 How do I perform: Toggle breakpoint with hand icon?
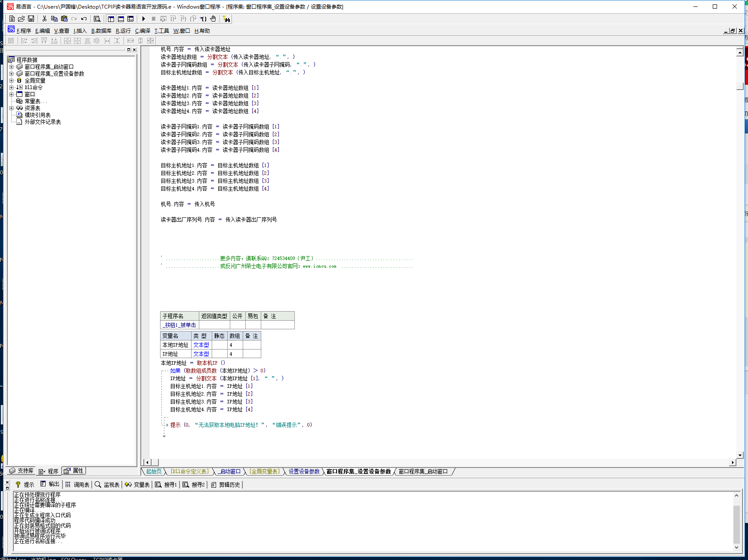coord(213,19)
